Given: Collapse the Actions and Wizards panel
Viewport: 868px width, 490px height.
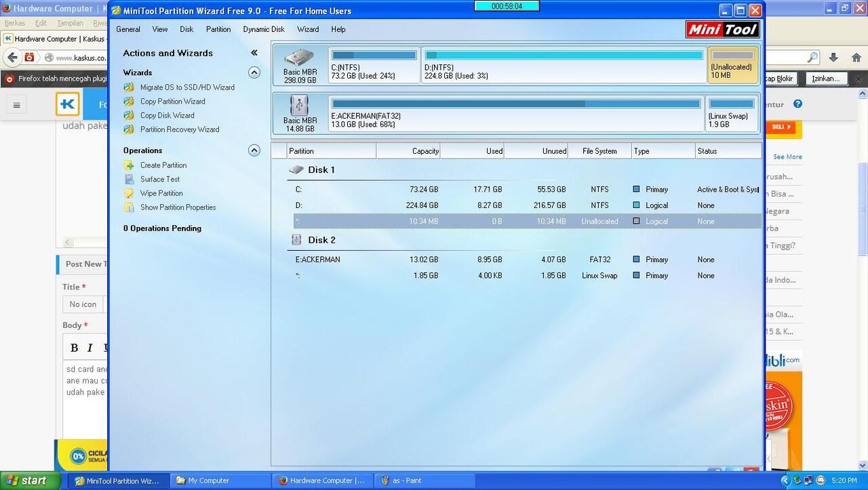Looking at the screenshot, I should pyautogui.click(x=254, y=53).
